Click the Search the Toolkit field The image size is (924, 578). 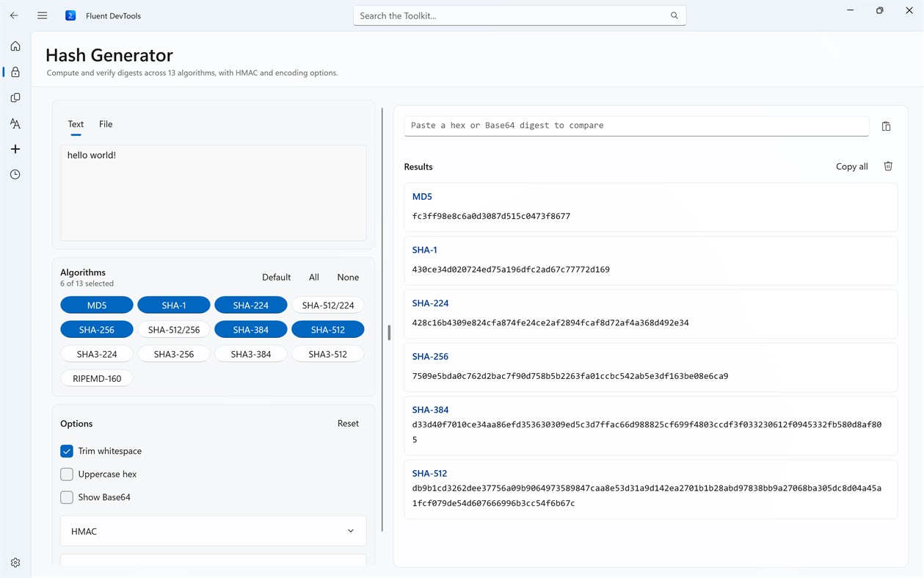click(x=520, y=15)
